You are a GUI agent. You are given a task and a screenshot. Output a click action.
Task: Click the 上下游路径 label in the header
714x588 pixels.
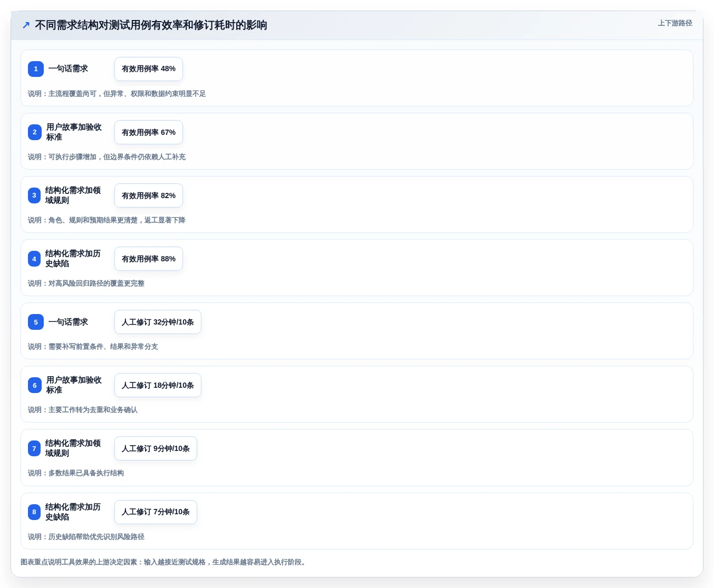(675, 23)
